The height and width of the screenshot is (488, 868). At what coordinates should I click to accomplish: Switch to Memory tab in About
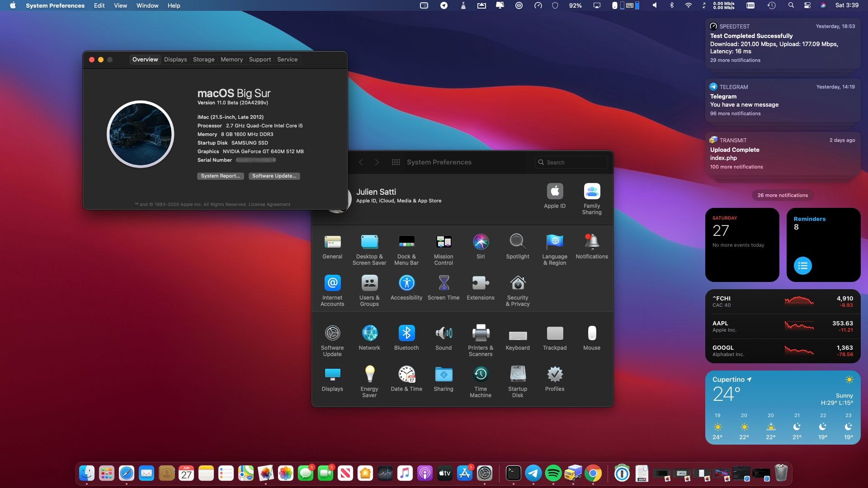click(x=231, y=59)
